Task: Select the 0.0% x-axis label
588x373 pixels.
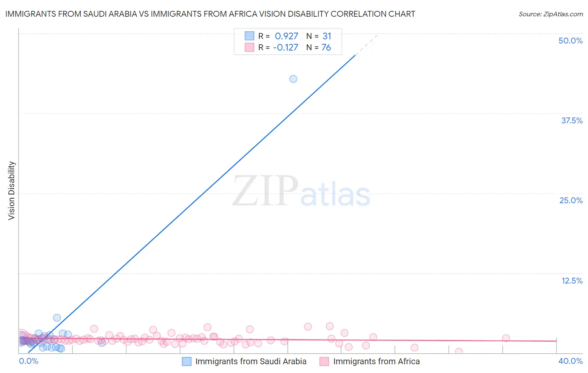Action: point(29,361)
